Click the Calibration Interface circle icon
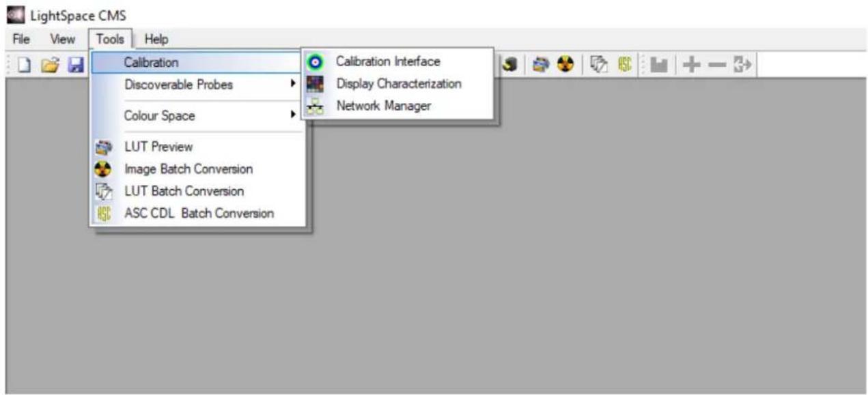The height and width of the screenshot is (395, 868). pos(315,61)
